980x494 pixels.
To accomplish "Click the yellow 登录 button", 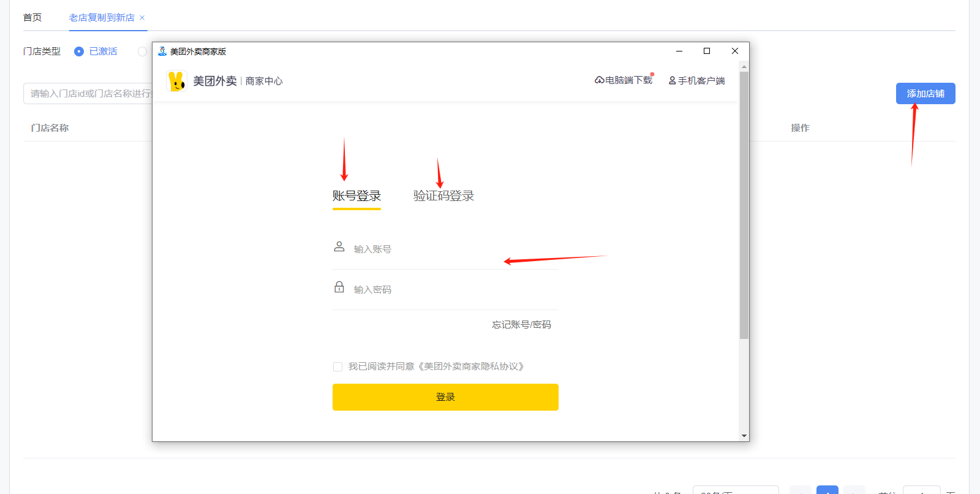I will (445, 397).
